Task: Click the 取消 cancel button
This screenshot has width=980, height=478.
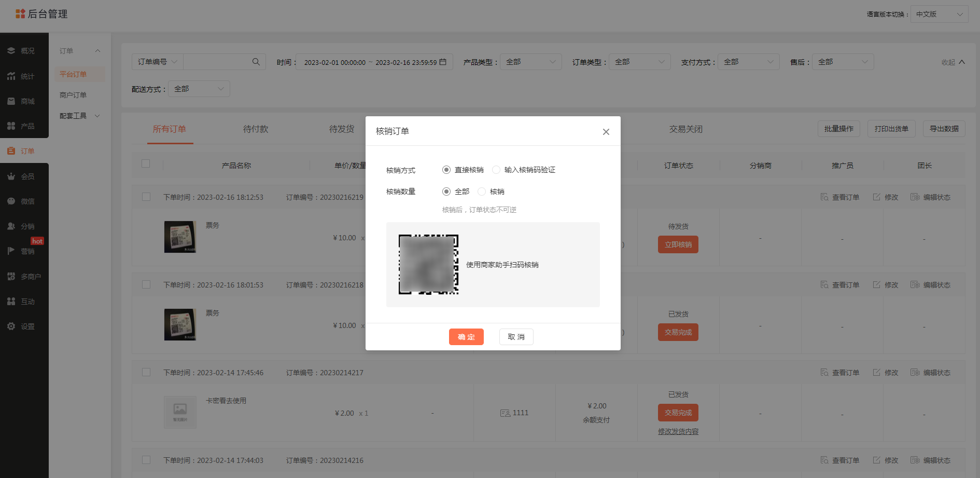Action: tap(516, 337)
